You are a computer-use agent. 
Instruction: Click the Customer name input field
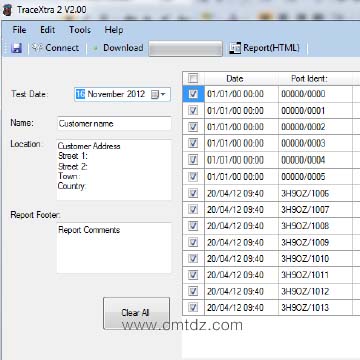point(114,124)
